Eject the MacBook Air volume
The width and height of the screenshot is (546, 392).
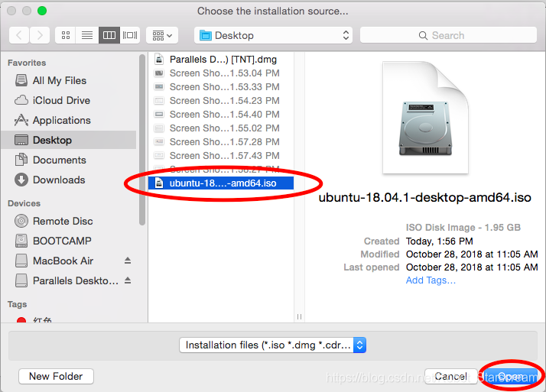click(x=128, y=261)
